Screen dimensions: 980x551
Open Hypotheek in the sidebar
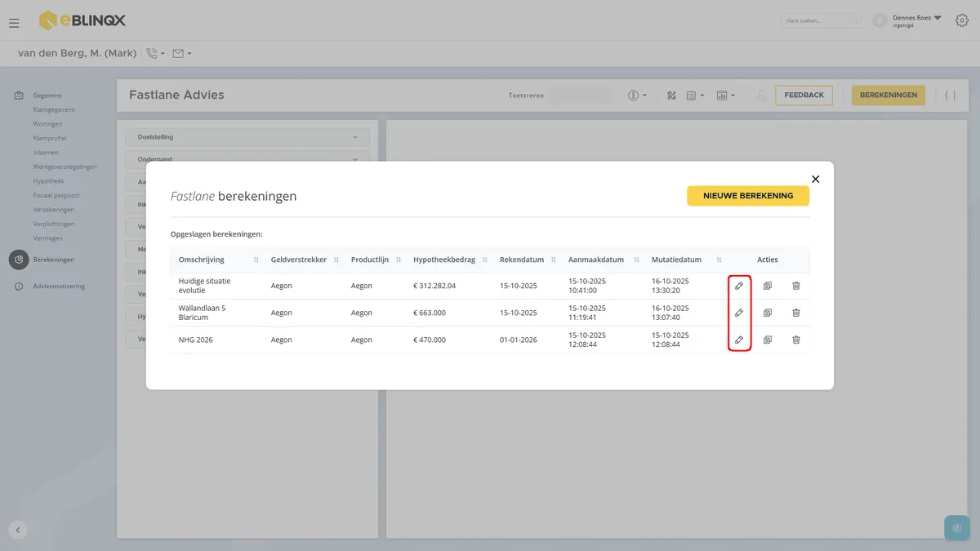coord(48,181)
